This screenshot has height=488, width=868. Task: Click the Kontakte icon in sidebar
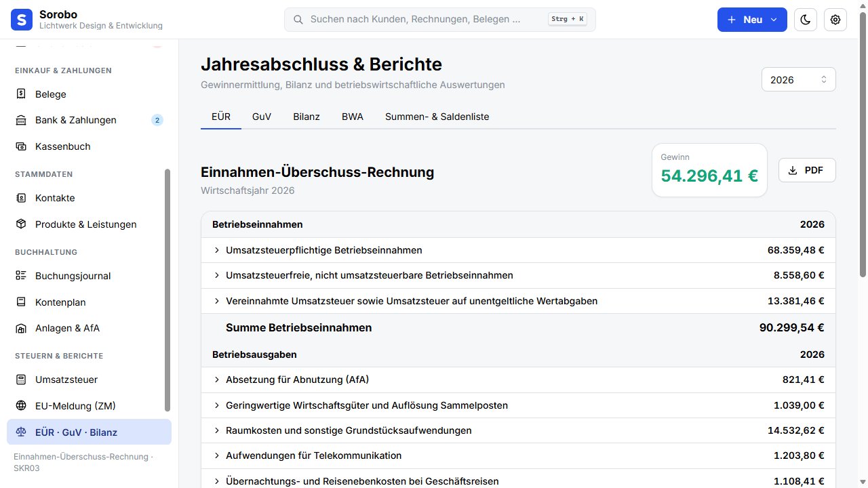pyautogui.click(x=22, y=198)
